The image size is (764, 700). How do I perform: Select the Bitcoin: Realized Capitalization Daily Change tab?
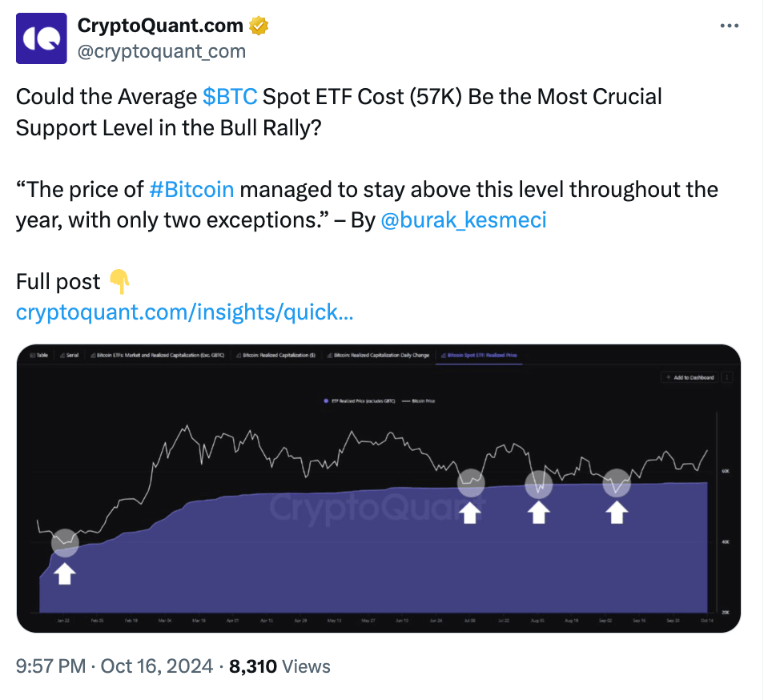382,355
